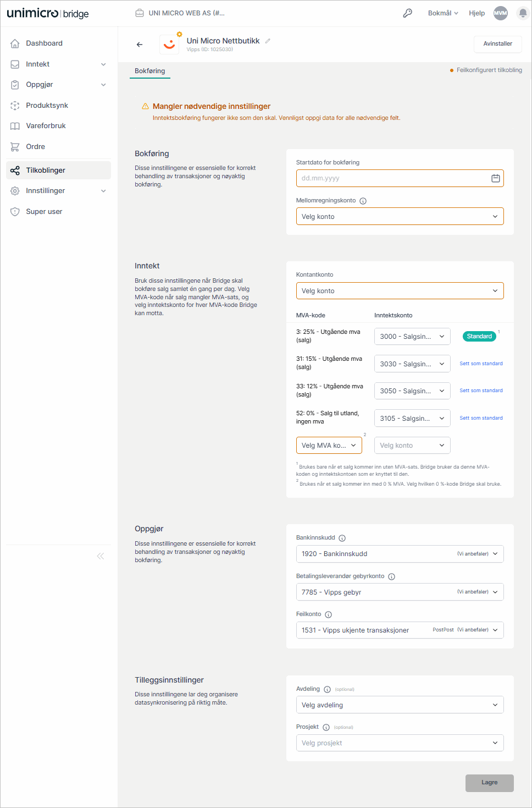Open the 3105 - Salgsinntekt account dropdown
The image size is (532, 808).
[x=412, y=418]
